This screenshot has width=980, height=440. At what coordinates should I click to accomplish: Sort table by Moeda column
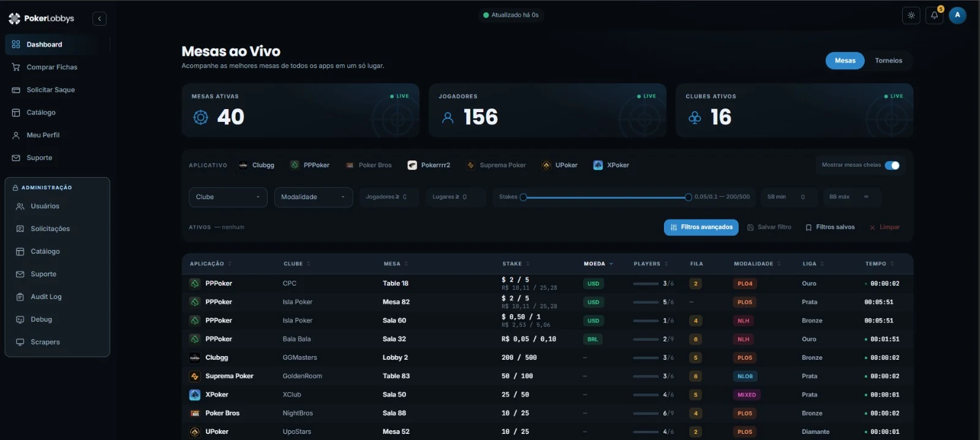598,264
